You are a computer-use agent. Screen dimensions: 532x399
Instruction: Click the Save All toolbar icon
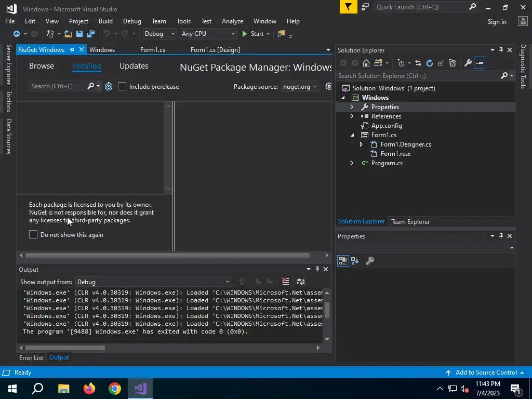click(91, 34)
